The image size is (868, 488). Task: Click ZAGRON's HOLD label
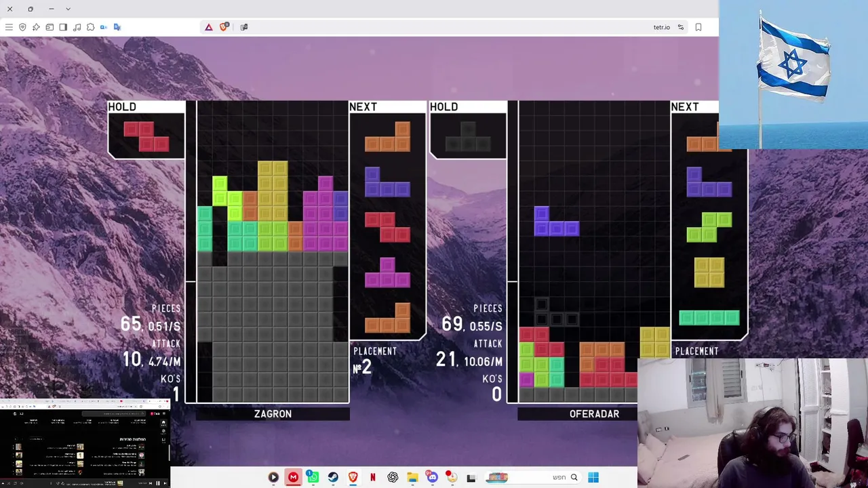coord(122,107)
